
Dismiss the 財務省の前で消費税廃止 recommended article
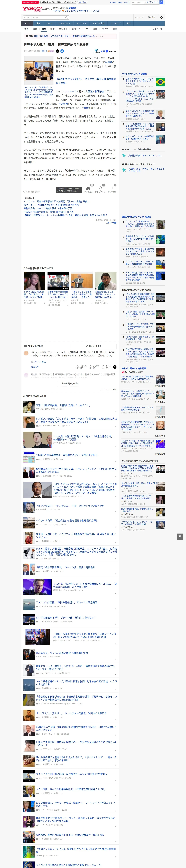point(68,305)
